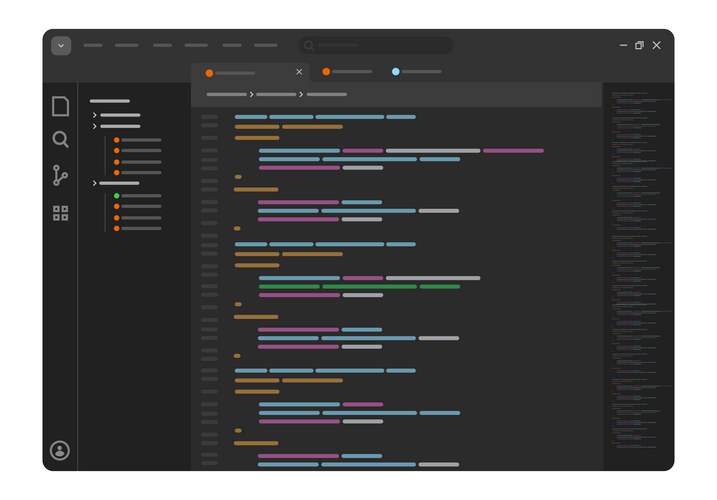Expand the first folder chevron in file tree
Screen dimensions: 717x500
pos(95,116)
